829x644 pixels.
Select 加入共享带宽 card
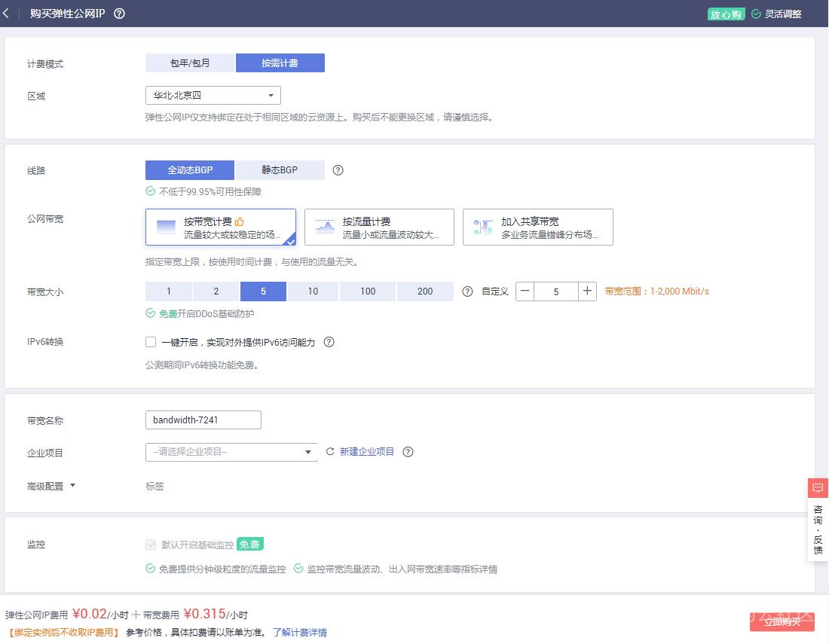pyautogui.click(x=537, y=227)
